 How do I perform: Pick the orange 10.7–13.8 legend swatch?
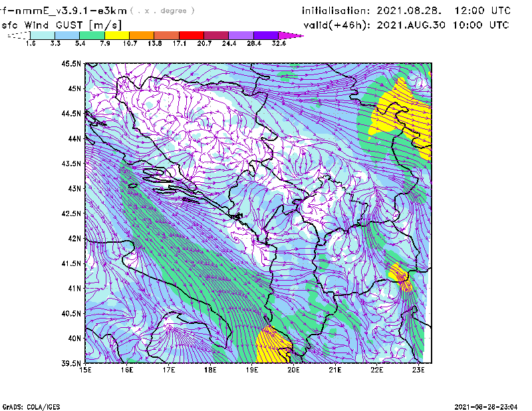142,35
